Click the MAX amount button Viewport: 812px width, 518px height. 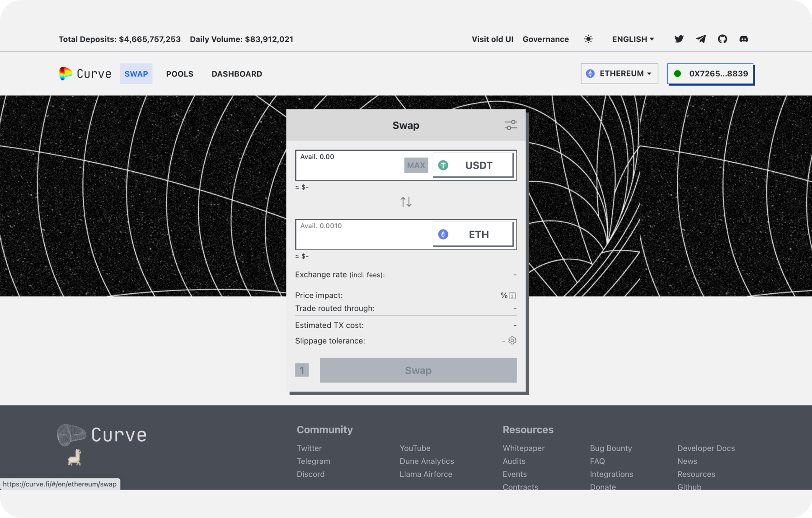(x=416, y=165)
